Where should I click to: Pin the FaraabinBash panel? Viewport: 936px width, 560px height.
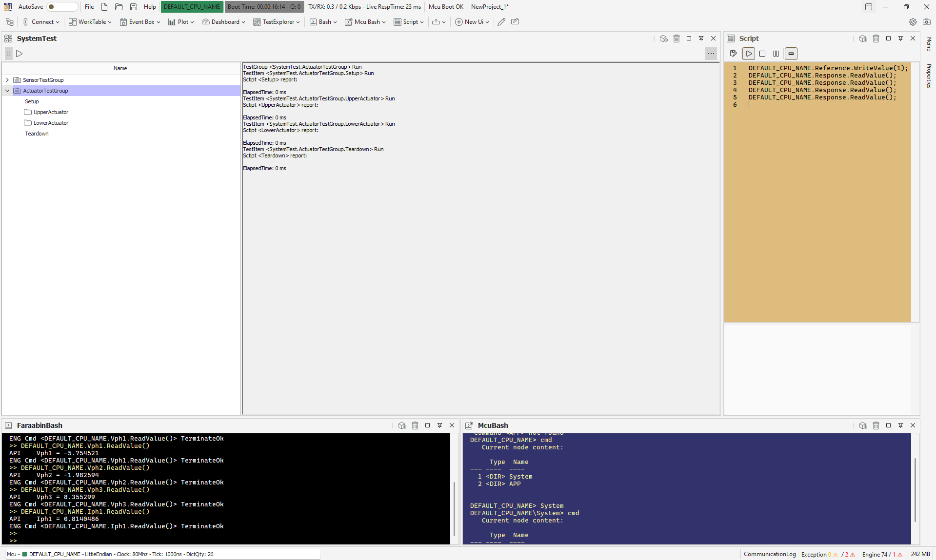point(440,425)
